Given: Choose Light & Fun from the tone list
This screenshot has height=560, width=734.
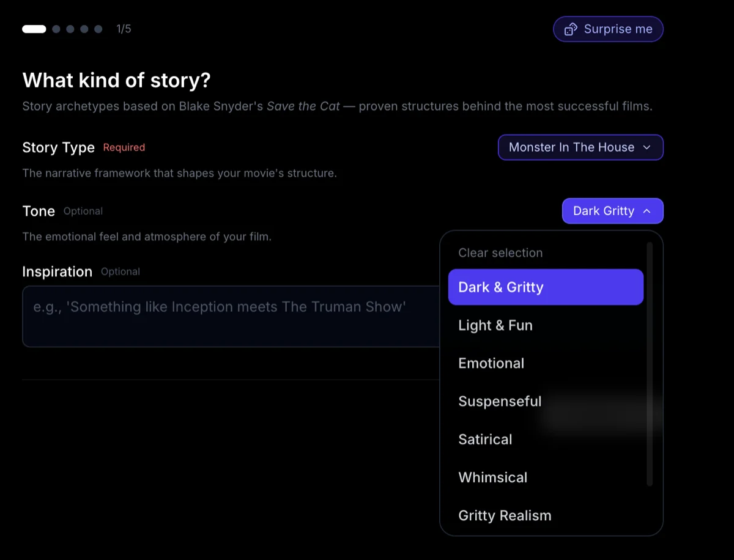Looking at the screenshot, I should click(495, 325).
